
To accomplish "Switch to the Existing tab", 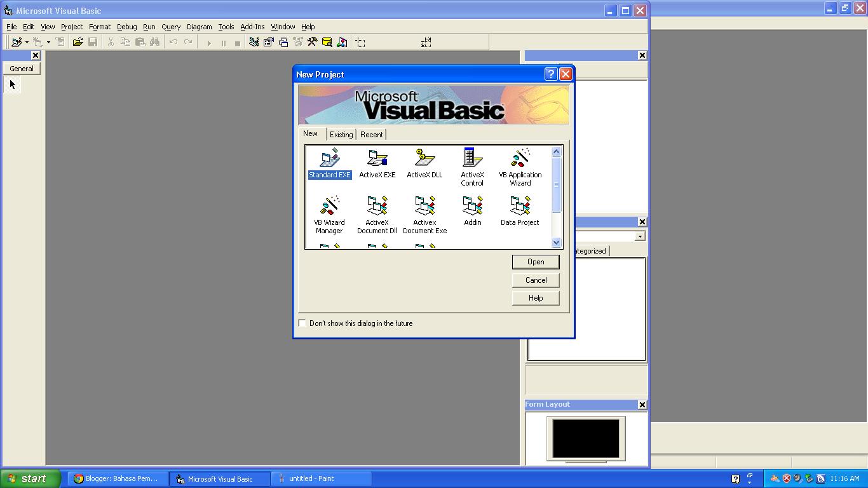I will pyautogui.click(x=341, y=134).
